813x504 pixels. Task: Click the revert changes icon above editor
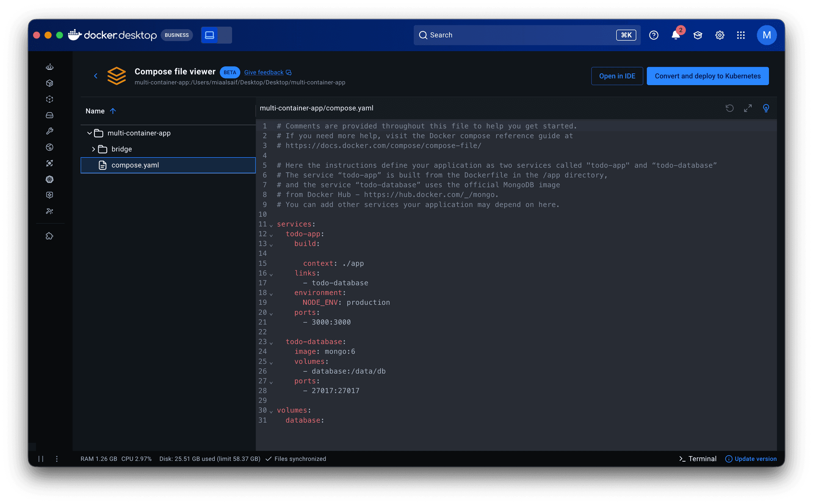729,108
